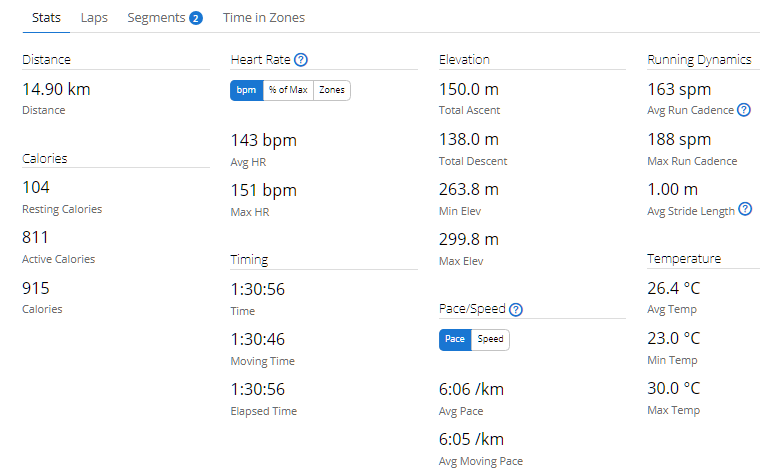The height and width of the screenshot is (474, 760).
Task: Open the Stats tab
Action: [x=46, y=18]
